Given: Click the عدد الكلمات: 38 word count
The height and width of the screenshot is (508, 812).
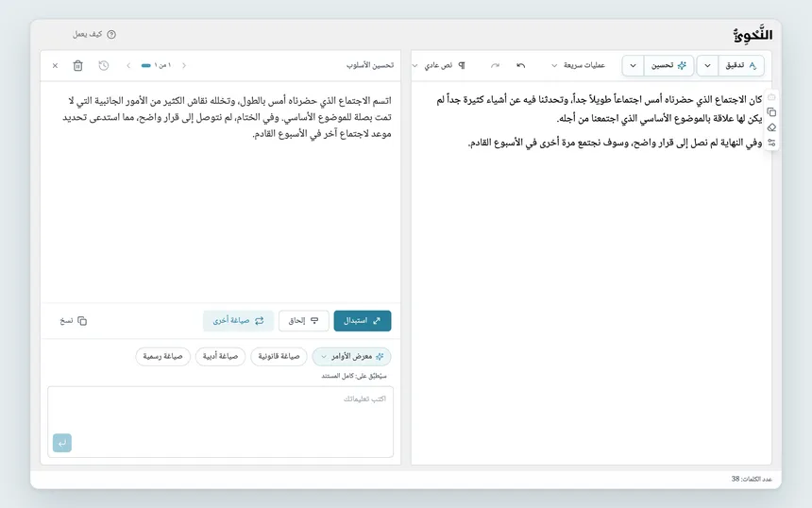Looking at the screenshot, I should [x=752, y=479].
